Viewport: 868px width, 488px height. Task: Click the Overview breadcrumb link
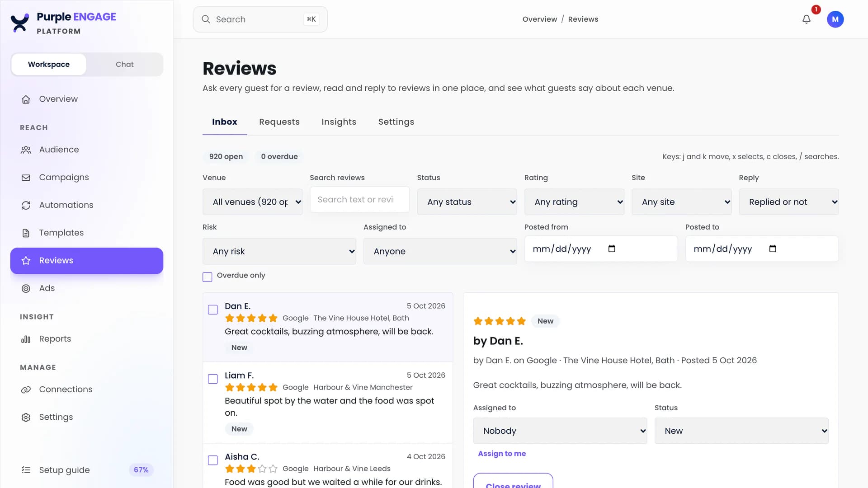coord(540,19)
